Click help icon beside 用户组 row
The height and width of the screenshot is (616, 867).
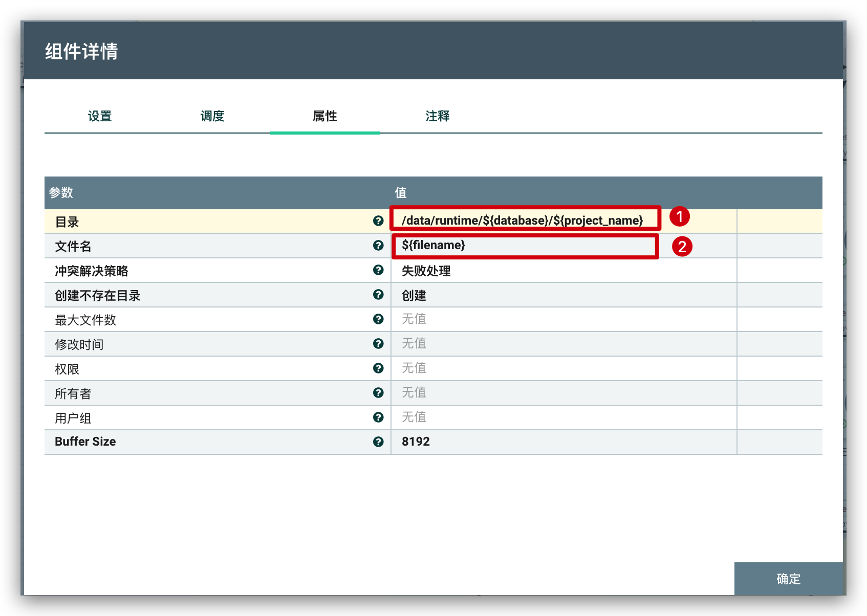coord(378,417)
